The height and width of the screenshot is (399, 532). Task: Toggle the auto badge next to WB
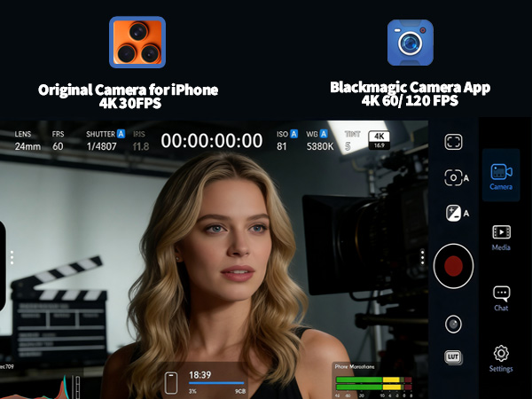[x=324, y=134]
